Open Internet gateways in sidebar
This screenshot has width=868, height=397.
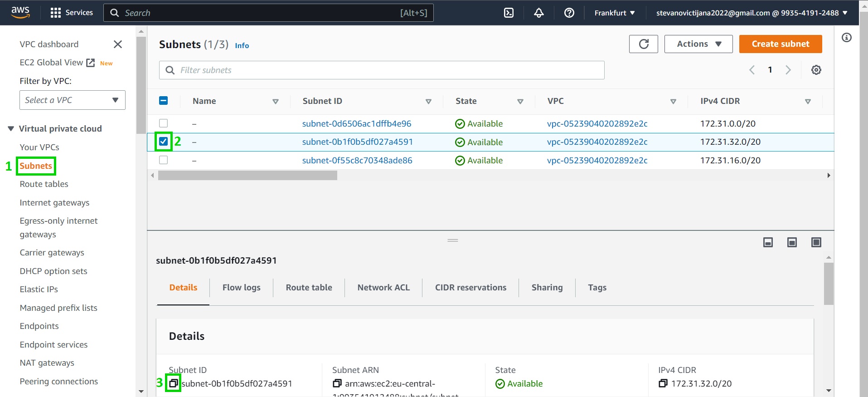coord(54,202)
